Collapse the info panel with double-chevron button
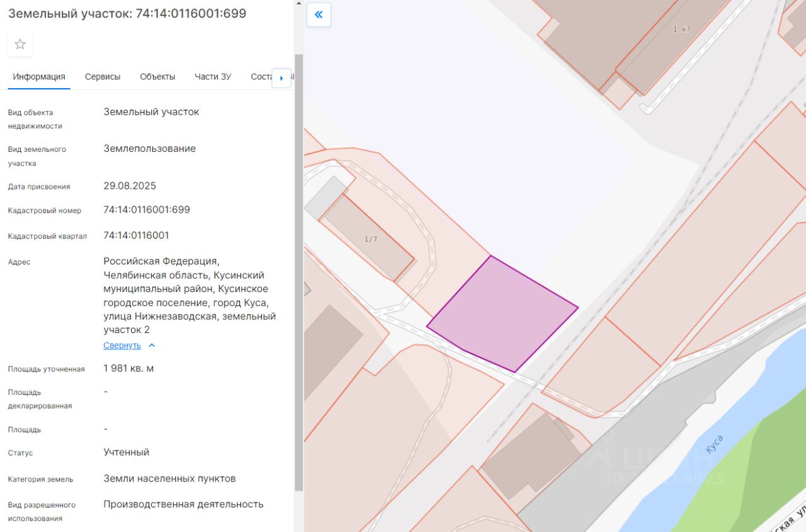Image resolution: width=806 pixels, height=532 pixels. click(319, 14)
